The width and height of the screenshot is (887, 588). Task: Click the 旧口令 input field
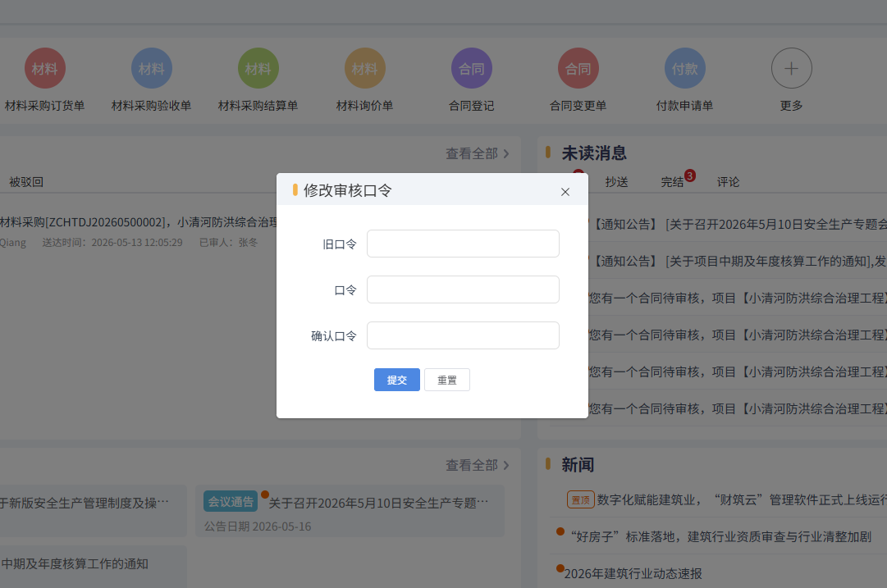pyautogui.click(x=463, y=244)
